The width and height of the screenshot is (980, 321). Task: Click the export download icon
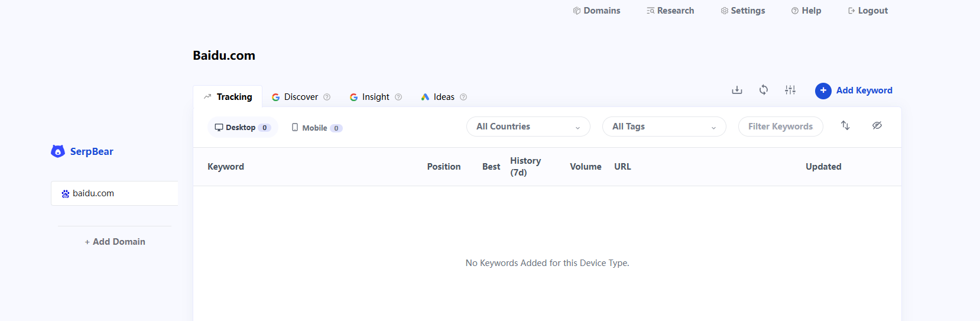point(737,90)
